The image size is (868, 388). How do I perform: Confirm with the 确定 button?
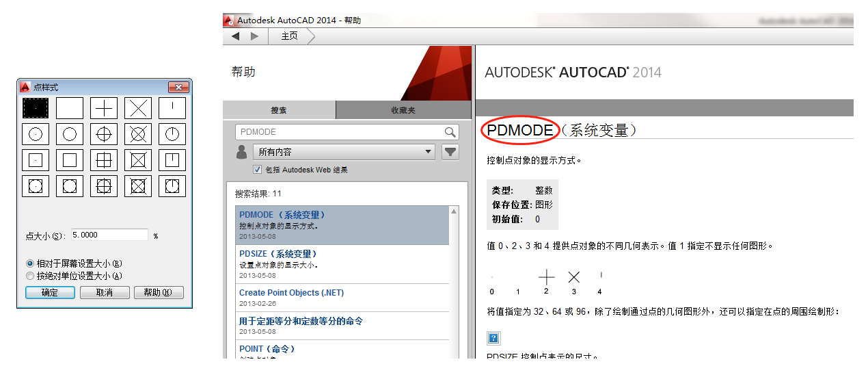point(50,292)
